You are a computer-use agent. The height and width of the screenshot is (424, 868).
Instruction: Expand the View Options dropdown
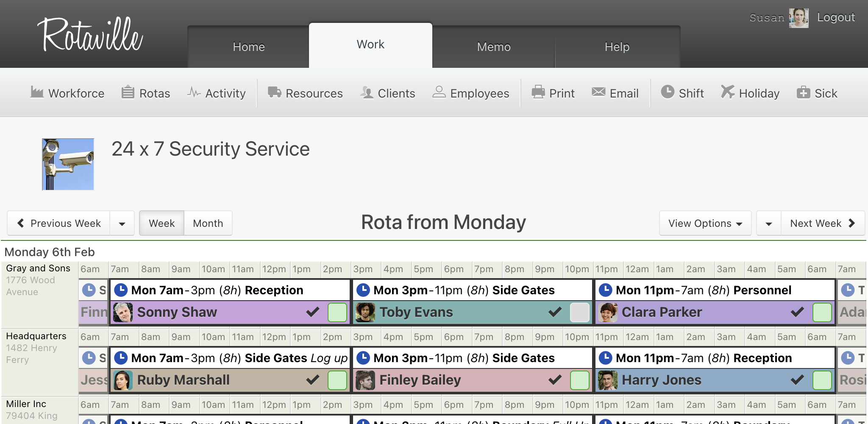[705, 223]
